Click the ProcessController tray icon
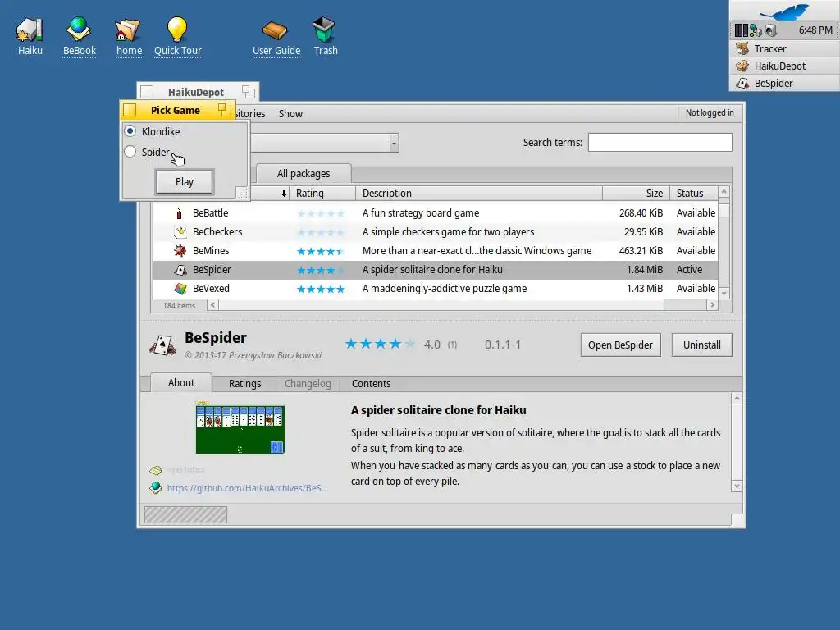Viewport: 840px width, 630px height. point(742,30)
